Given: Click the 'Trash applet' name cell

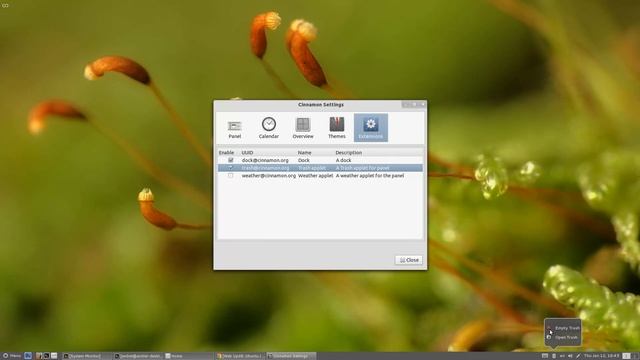Looking at the screenshot, I should tap(312, 168).
